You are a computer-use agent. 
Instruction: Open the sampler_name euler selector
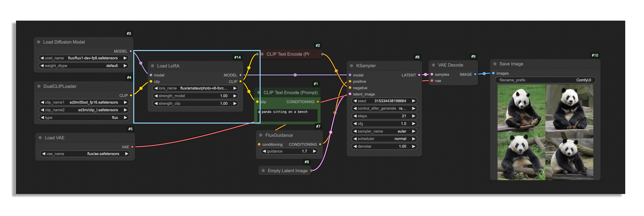(x=384, y=131)
